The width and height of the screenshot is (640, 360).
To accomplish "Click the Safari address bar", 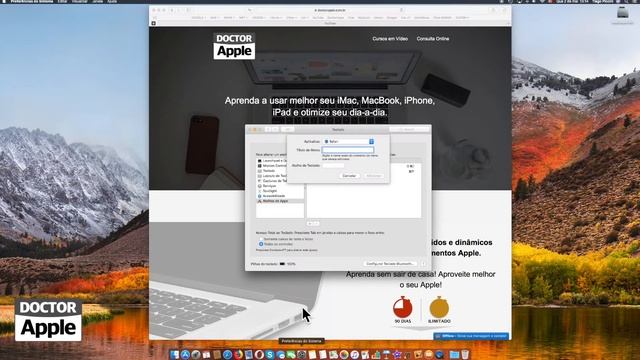I will coord(330,10).
